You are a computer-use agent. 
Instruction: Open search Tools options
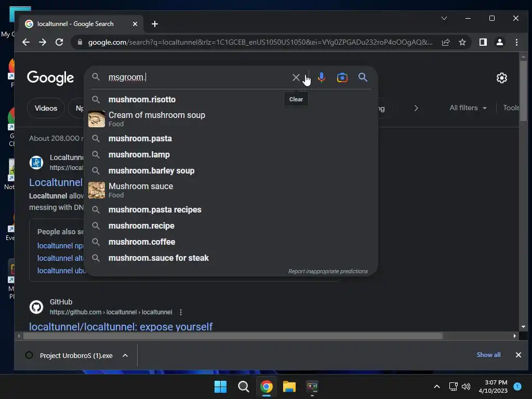(x=511, y=108)
